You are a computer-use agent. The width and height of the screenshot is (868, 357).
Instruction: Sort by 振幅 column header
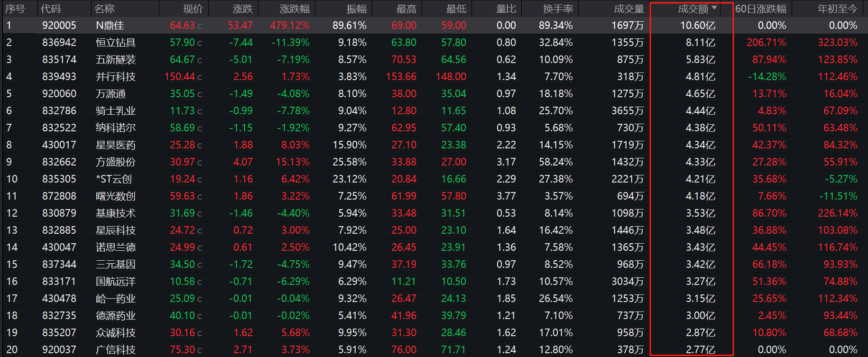(357, 9)
